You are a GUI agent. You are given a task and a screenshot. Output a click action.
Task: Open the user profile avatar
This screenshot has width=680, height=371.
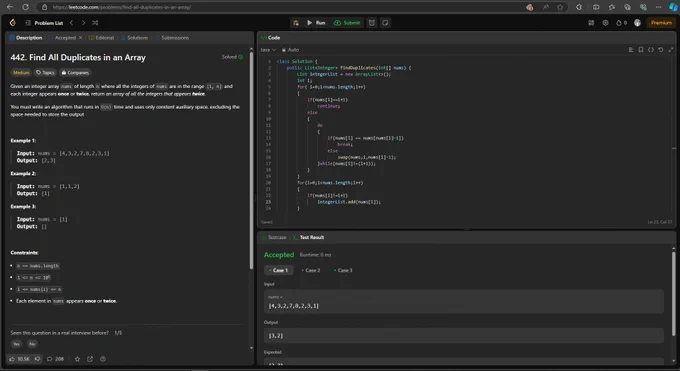point(637,23)
